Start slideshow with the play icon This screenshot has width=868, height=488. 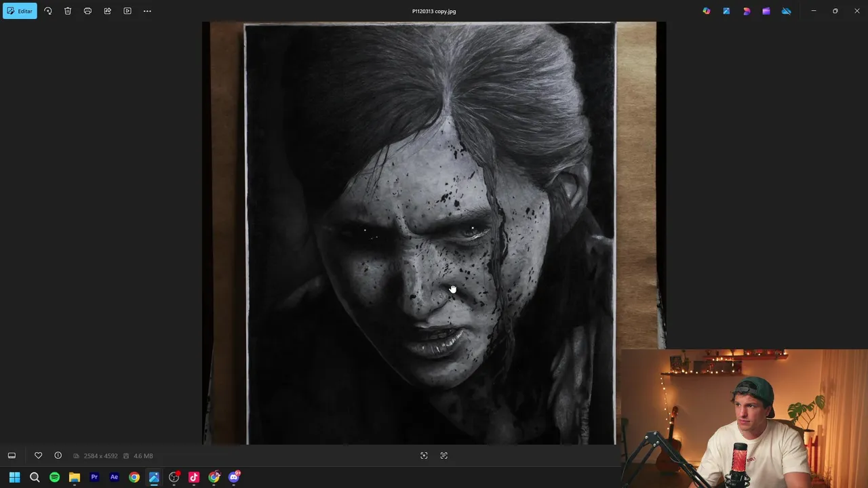(127, 11)
